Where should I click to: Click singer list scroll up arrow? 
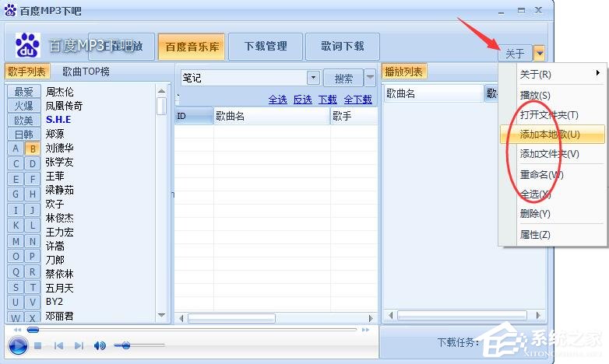[161, 91]
